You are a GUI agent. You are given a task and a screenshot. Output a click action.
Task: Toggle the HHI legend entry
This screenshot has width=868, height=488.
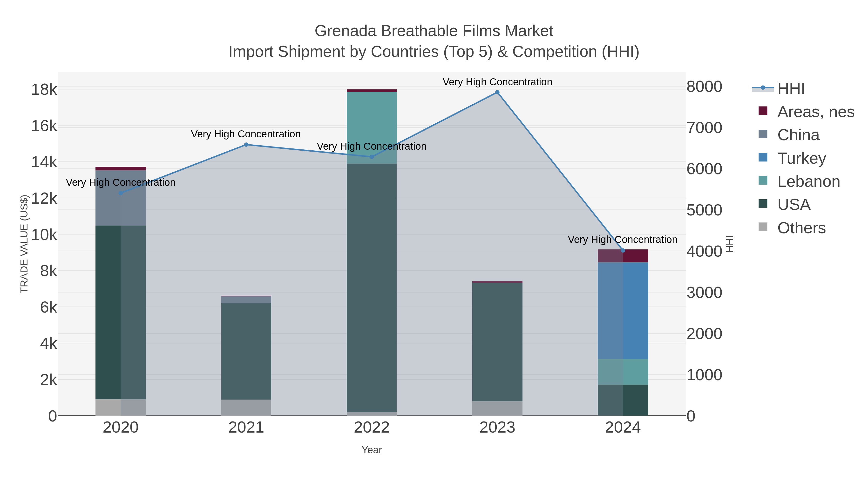(x=778, y=88)
